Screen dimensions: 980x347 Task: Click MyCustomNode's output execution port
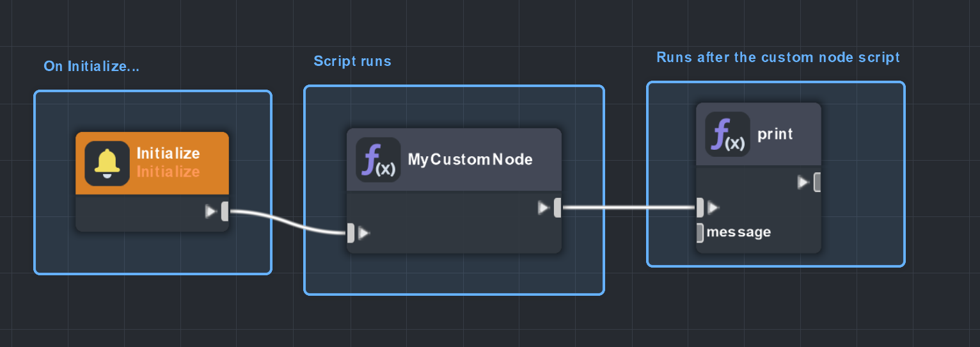click(x=557, y=207)
